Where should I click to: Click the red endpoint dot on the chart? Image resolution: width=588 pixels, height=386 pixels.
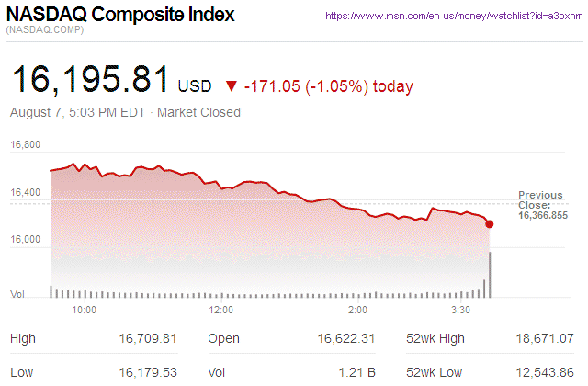(490, 224)
